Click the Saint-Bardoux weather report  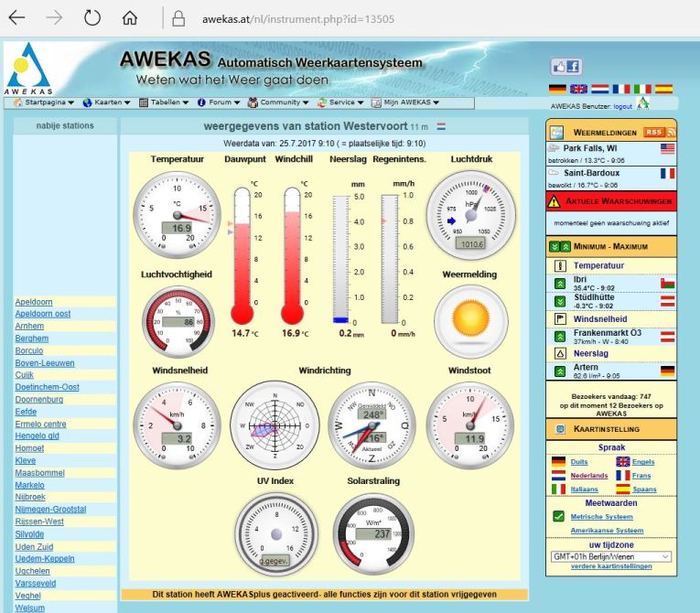[610, 178]
